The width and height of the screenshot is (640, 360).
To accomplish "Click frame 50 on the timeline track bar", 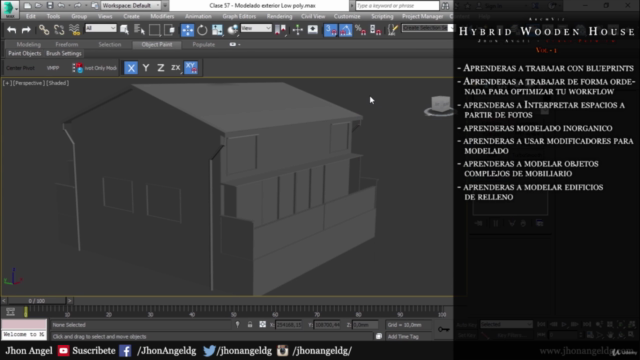I will (x=233, y=313).
